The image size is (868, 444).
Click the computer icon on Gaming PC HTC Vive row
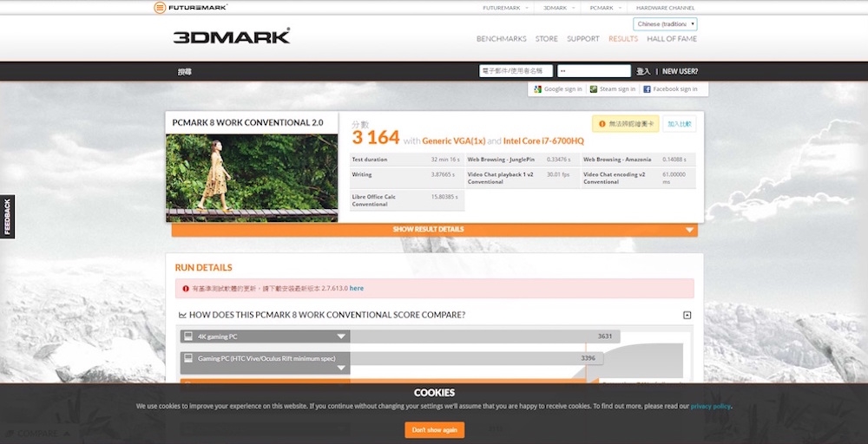tap(188, 358)
